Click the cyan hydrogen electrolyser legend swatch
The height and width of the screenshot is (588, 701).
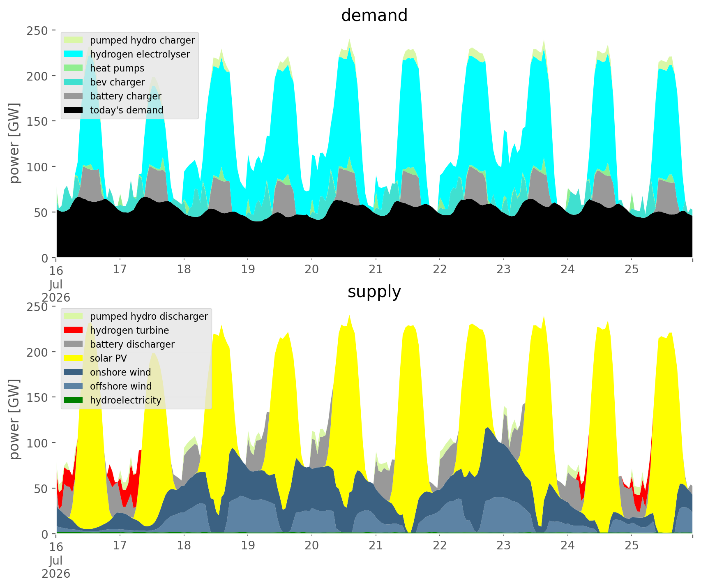[x=74, y=54]
